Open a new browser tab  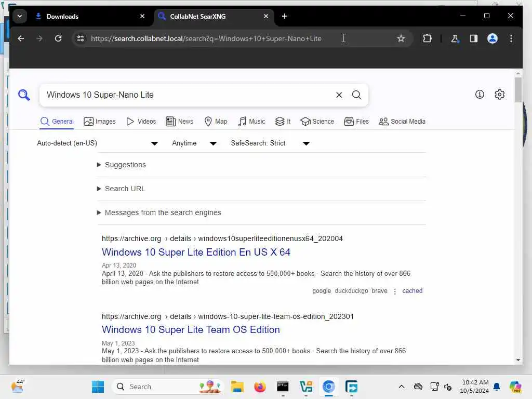coord(285,16)
